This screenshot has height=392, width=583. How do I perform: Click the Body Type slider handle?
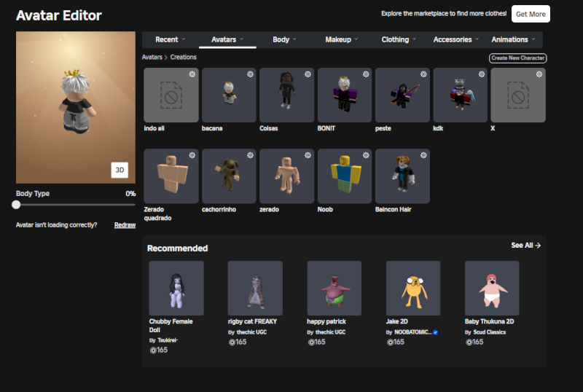click(16, 205)
